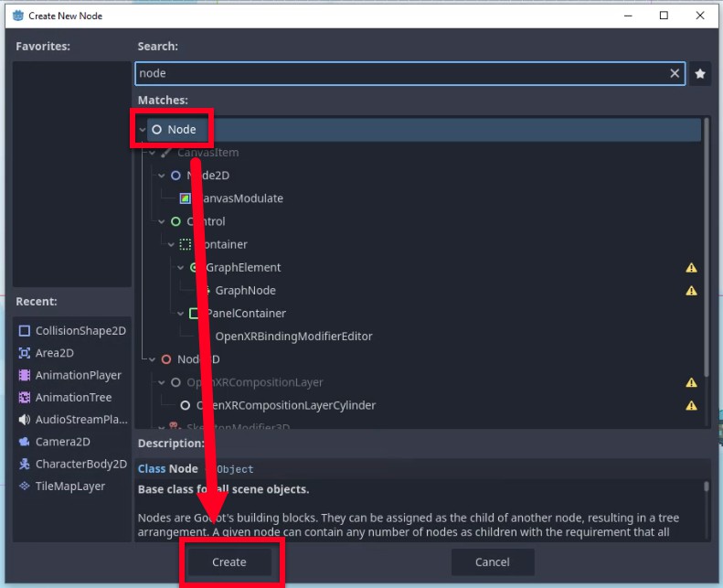The width and height of the screenshot is (723, 588).
Task: Click GraphElement warning triangle icon
Action: pos(691,268)
